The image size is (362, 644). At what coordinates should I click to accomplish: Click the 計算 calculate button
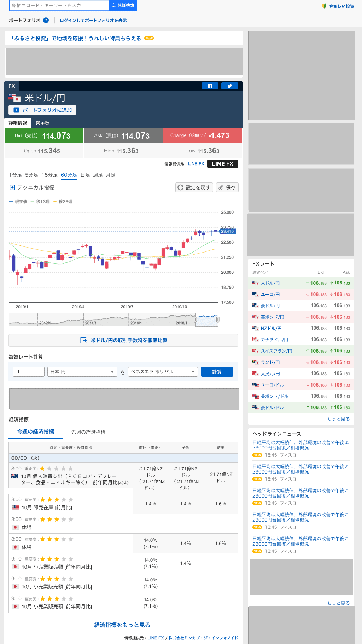pos(217,372)
